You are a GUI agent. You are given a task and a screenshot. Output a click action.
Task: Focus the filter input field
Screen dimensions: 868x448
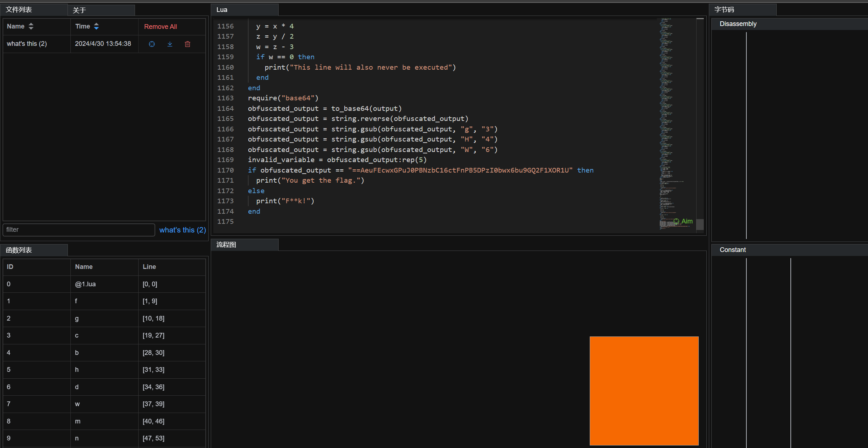tap(79, 230)
